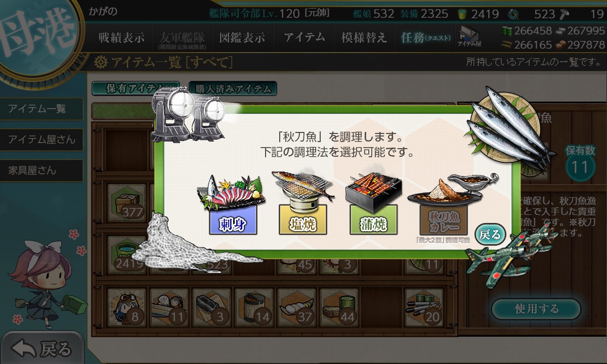Select 家具屋さん in the sidebar
607x364 pixels.
point(41,170)
